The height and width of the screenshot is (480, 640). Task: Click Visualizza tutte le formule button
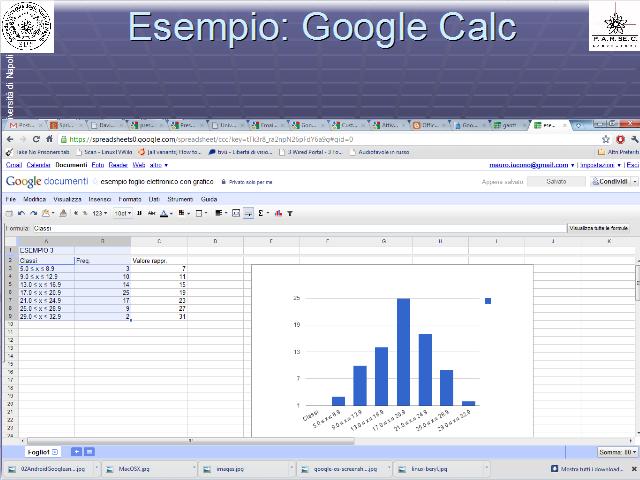click(x=598, y=228)
